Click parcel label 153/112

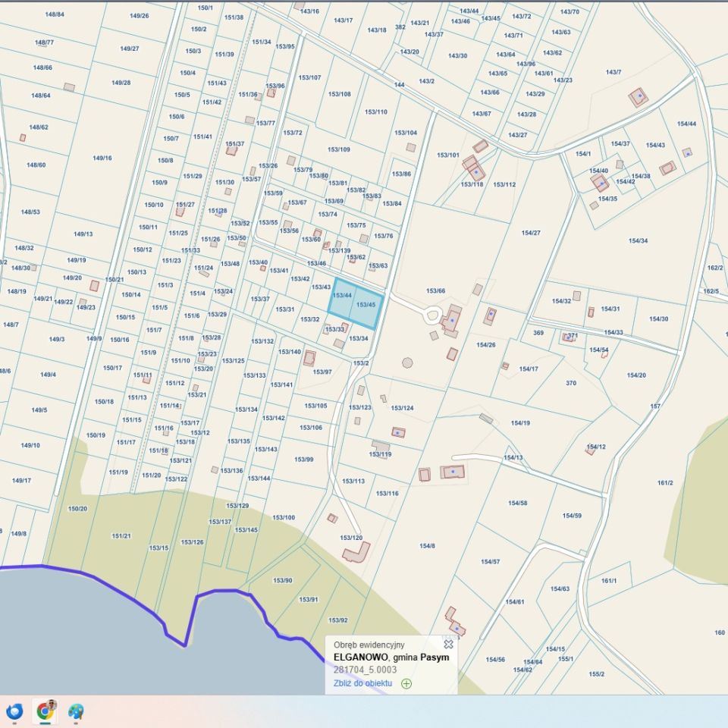tap(504, 184)
